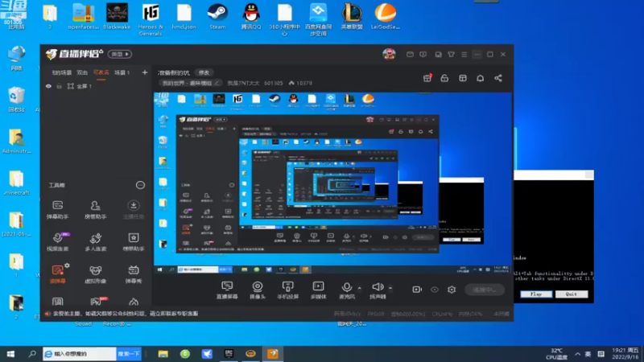
Task: Click the 修改 edit title button
Action: [x=204, y=72]
